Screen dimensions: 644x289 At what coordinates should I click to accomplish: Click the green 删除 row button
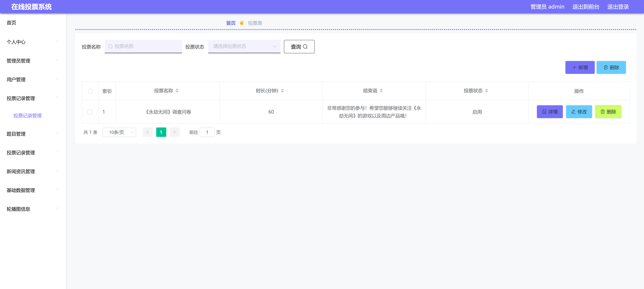608,112
